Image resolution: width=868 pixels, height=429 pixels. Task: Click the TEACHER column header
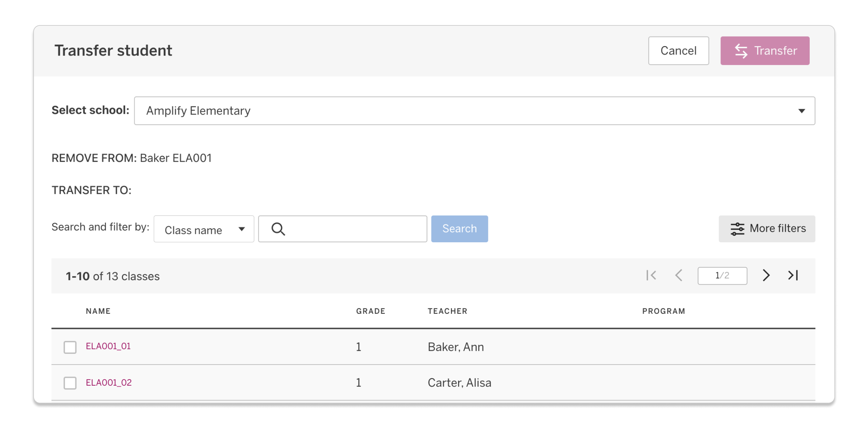(448, 311)
